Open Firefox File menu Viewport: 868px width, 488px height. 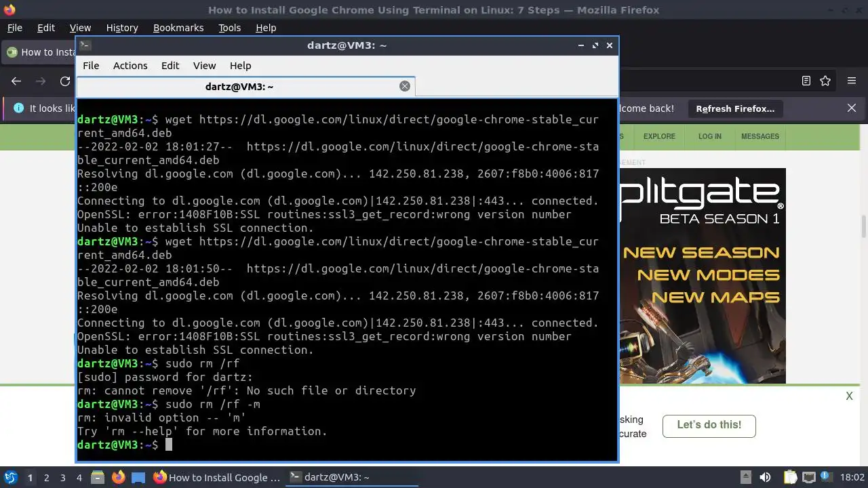(x=14, y=28)
